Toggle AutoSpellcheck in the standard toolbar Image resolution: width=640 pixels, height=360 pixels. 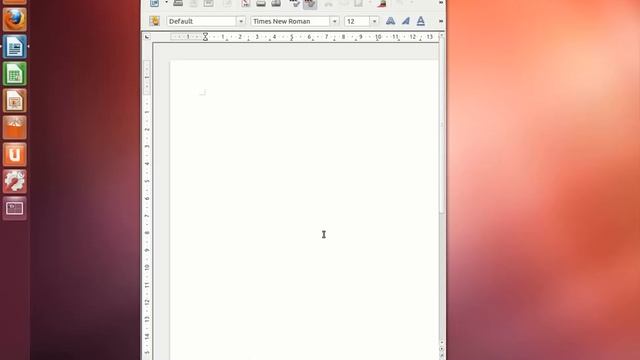click(310, 4)
